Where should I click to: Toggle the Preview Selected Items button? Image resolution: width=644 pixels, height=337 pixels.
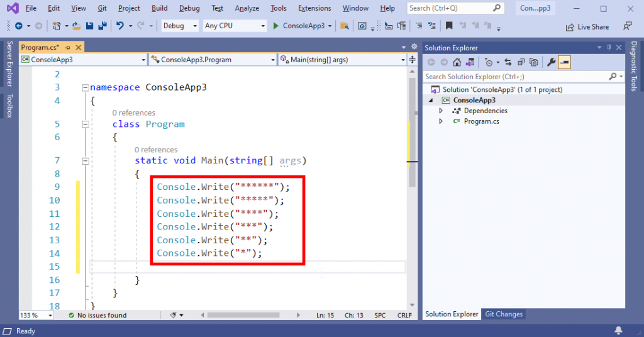pyautogui.click(x=564, y=62)
